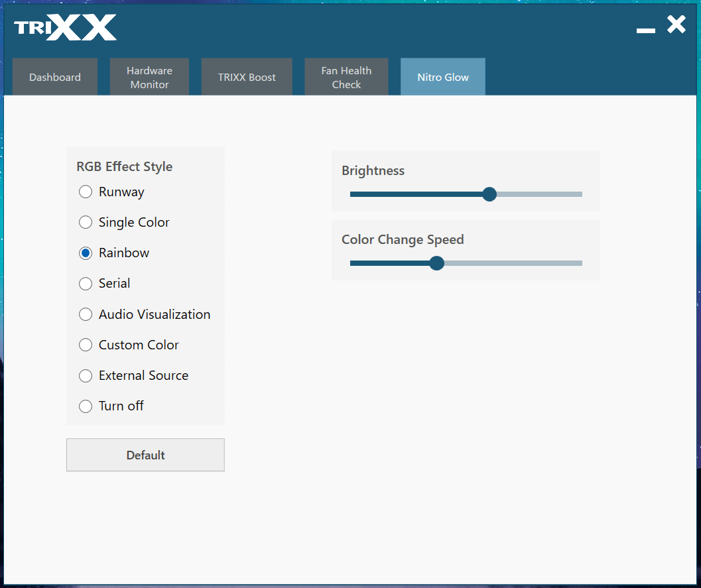This screenshot has width=701, height=588.
Task: Go to the TRIXX Boost tab
Action: [247, 77]
